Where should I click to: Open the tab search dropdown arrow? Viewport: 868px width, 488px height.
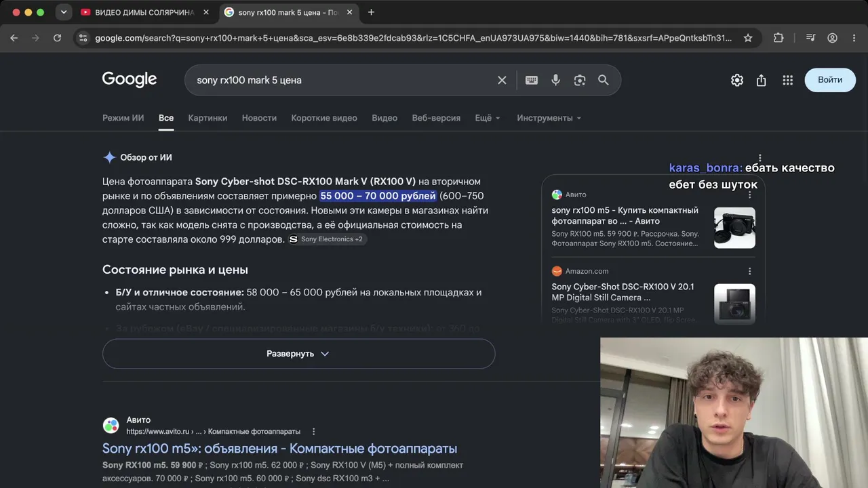coord(63,12)
